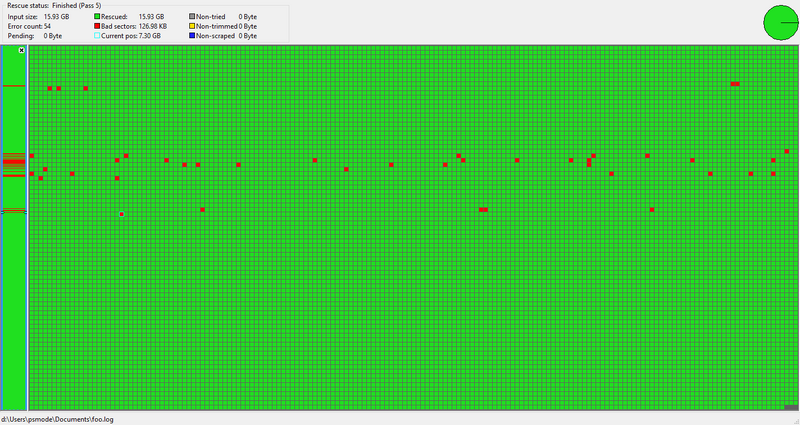Click the gray Non-tried legend swatch
The height and width of the screenshot is (425, 800).
192,16
